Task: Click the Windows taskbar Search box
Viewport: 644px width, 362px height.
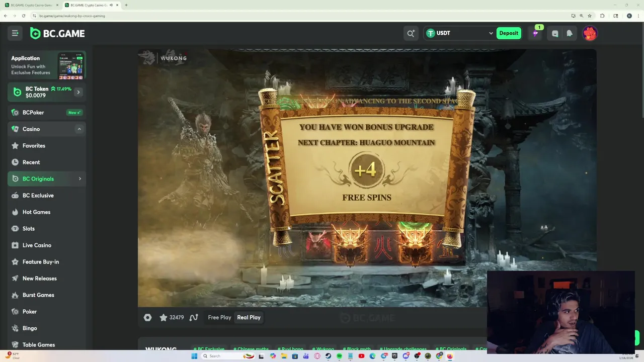Action: click(x=228, y=356)
